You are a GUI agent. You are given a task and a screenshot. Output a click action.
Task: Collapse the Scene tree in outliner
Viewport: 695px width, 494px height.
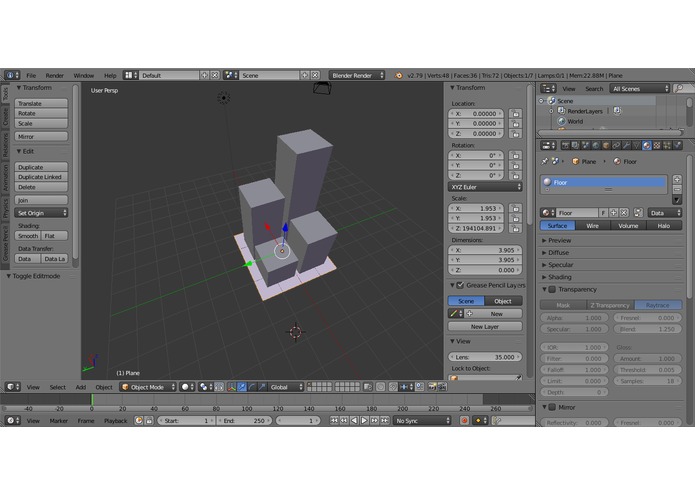[x=542, y=101]
